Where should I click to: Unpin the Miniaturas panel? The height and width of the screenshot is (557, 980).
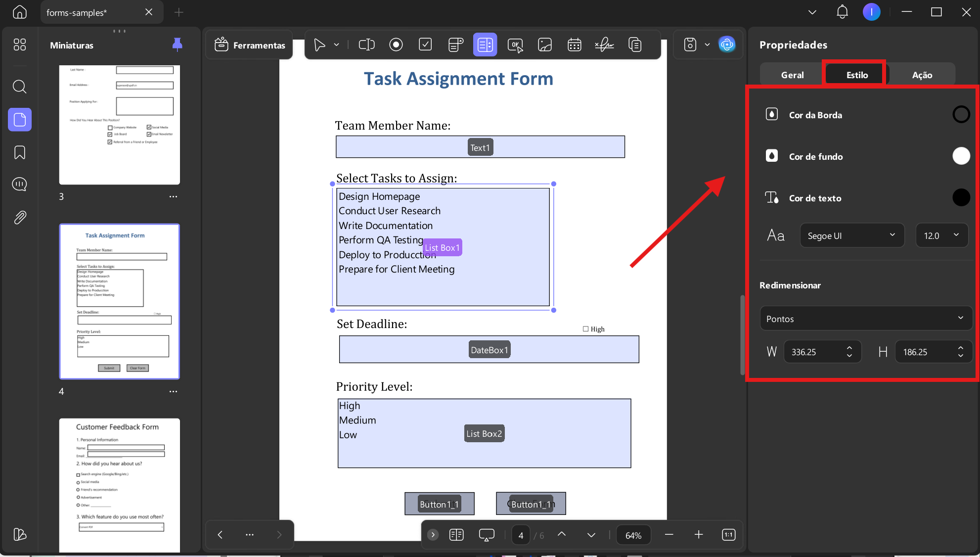[x=177, y=45]
